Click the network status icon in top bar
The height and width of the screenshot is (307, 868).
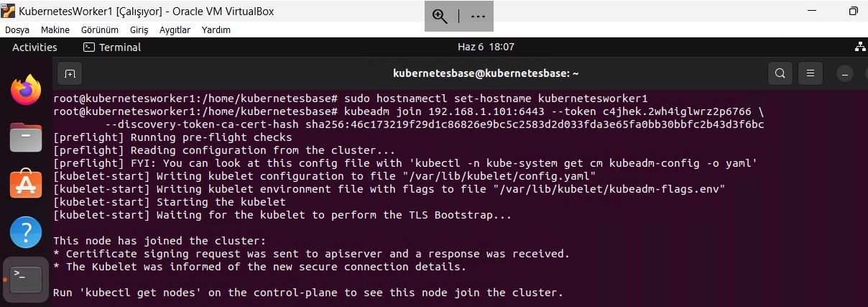pyautogui.click(x=860, y=47)
